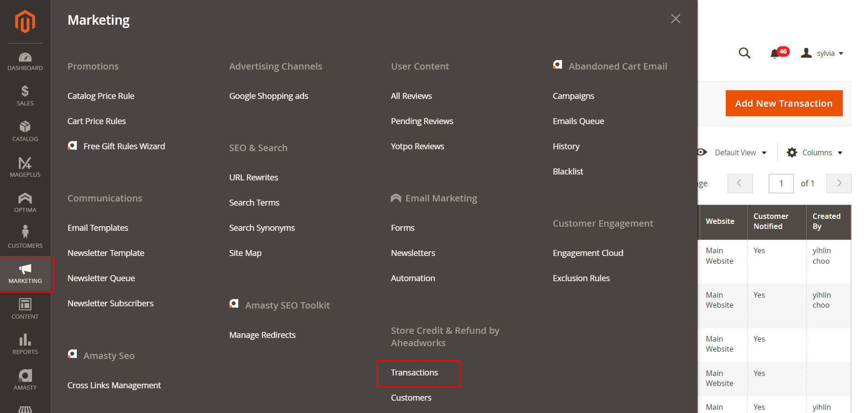Open Blacklist
Viewport: 868px width, 413px height.
click(x=568, y=172)
